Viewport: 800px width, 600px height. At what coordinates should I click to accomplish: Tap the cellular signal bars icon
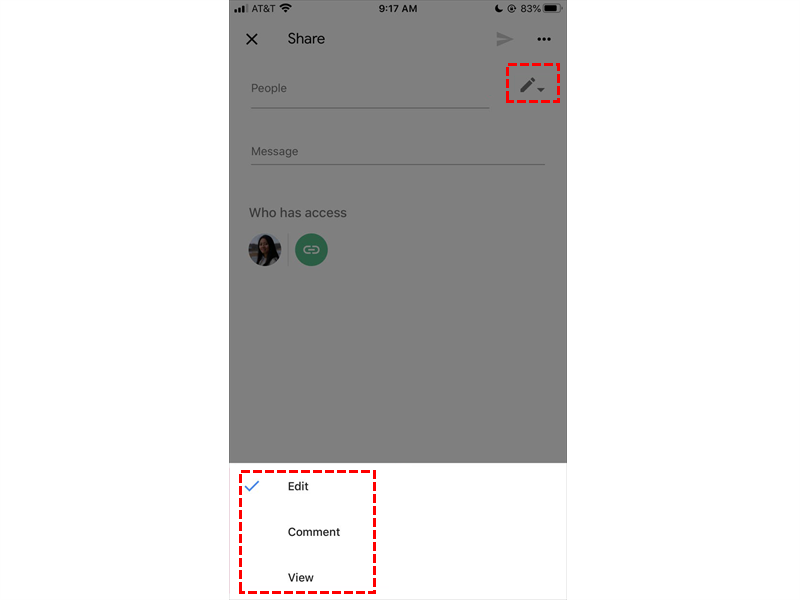click(241, 9)
